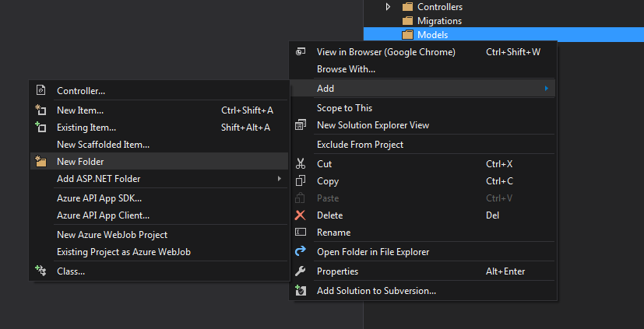Viewport: 644px width, 329px height.
Task: Expand the Controllers folder tree arrow
Action: tap(389, 7)
